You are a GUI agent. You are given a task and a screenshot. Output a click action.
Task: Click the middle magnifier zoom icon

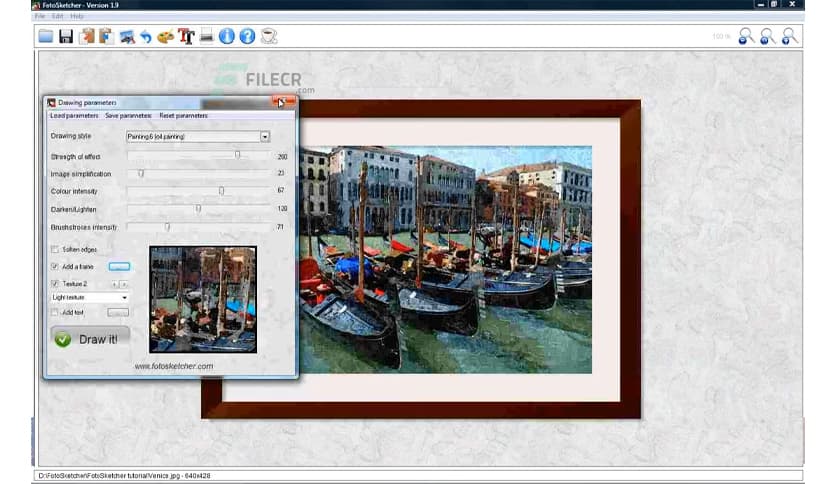(767, 36)
